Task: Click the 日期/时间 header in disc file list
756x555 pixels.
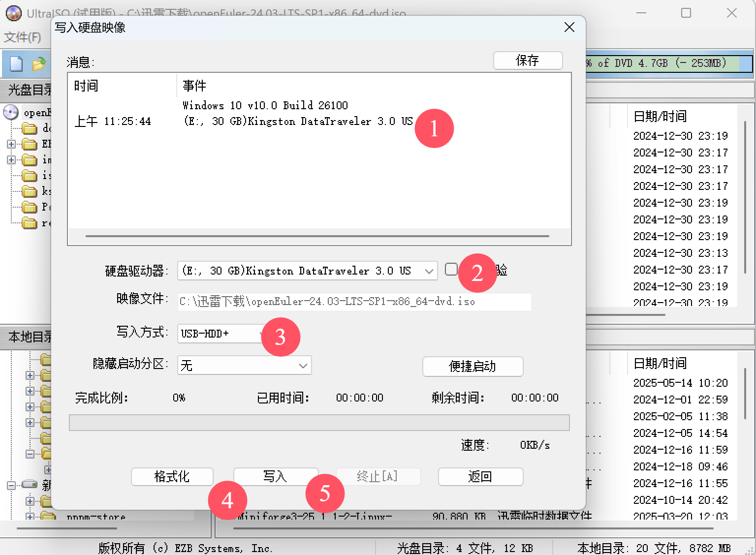Action: pyautogui.click(x=660, y=117)
